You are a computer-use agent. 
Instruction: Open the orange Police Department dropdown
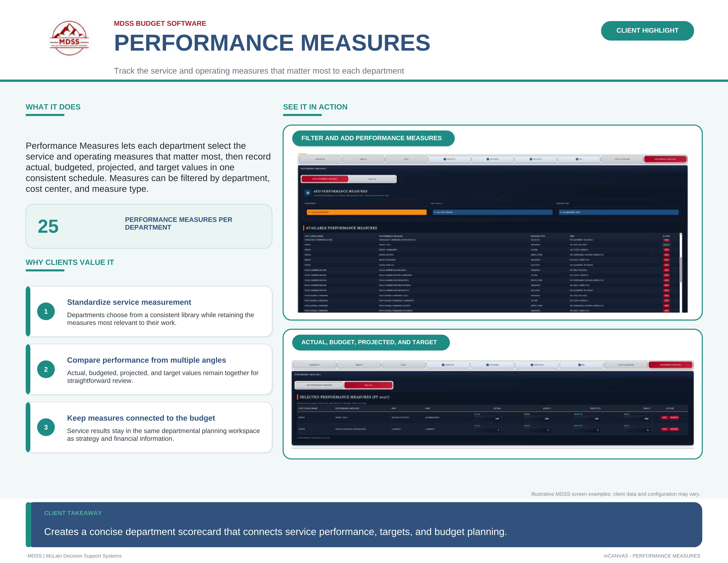tap(366, 212)
